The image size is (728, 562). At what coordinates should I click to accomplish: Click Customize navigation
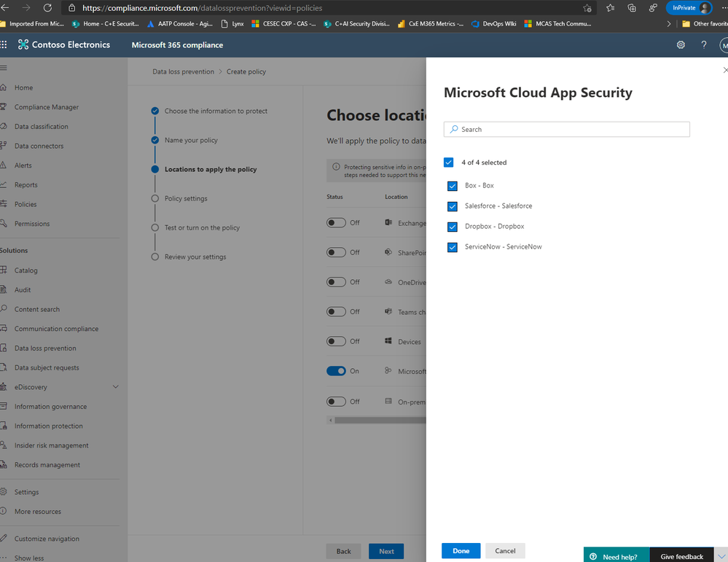click(x=47, y=539)
